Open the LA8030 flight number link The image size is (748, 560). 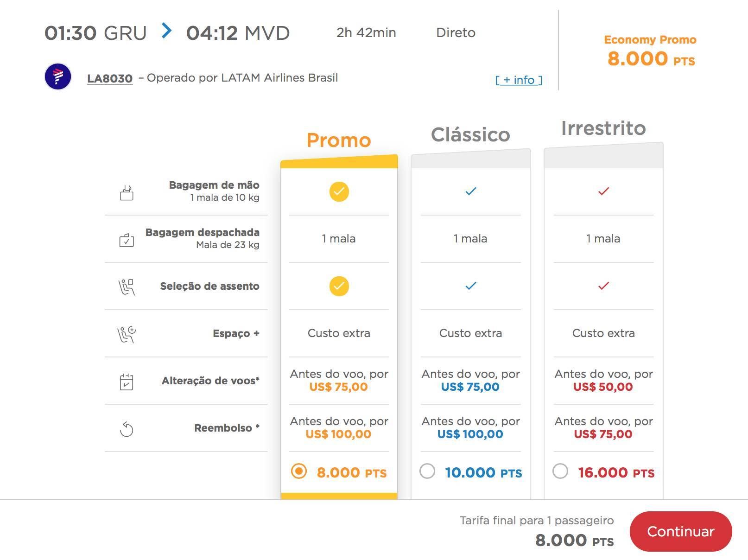[x=110, y=78]
